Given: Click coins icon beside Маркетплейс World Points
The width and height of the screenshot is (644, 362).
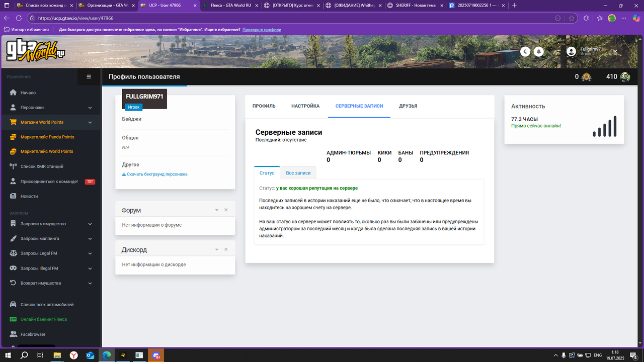Looking at the screenshot, I should click(x=13, y=151).
